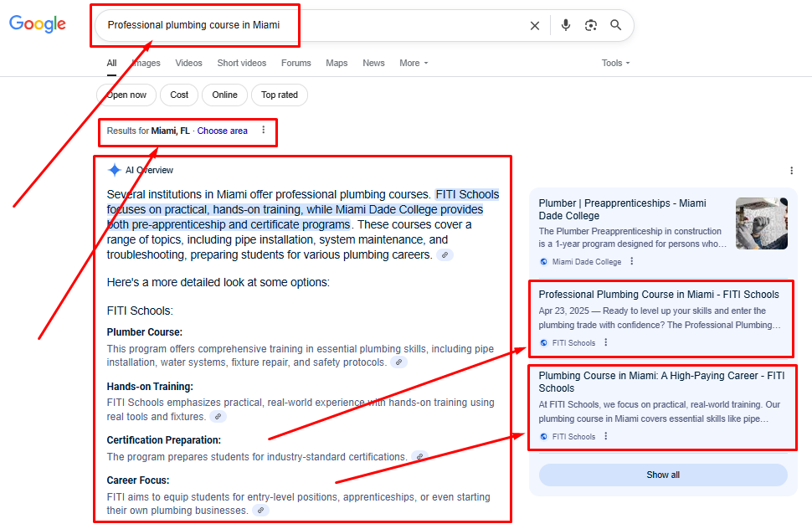Open more options next to Choose area
Image resolution: width=812 pixels, height=529 pixels.
(264, 130)
